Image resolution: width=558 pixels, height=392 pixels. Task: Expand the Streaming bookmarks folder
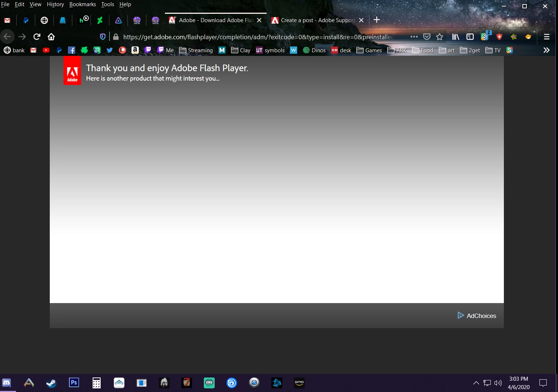(x=196, y=50)
